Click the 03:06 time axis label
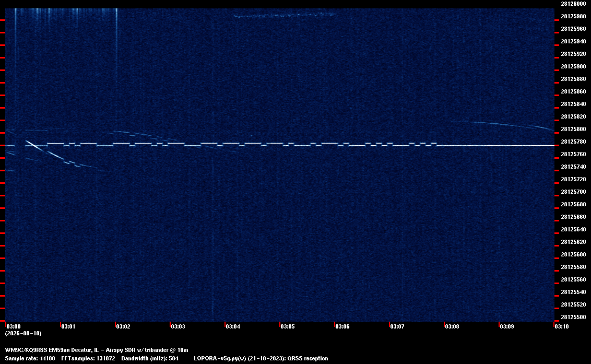Image resolution: width=591 pixels, height=364 pixels. (x=342, y=326)
